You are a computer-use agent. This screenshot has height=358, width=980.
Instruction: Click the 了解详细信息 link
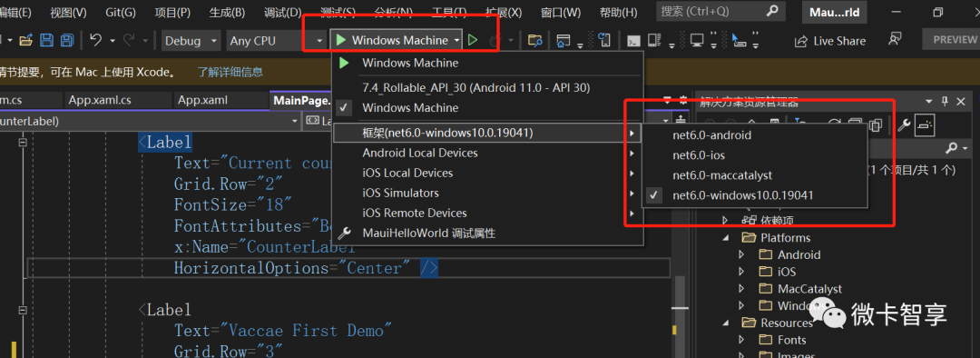pos(230,72)
